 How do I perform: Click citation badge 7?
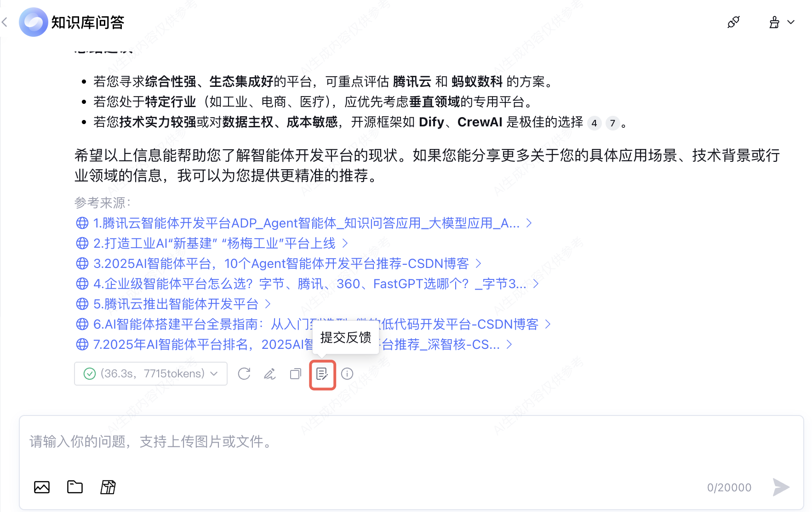[x=612, y=123]
